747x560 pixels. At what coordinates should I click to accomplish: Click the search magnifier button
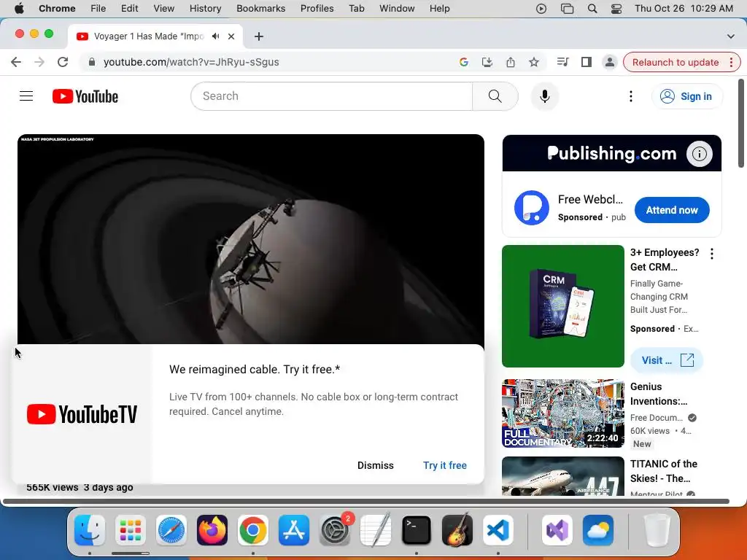(x=495, y=96)
